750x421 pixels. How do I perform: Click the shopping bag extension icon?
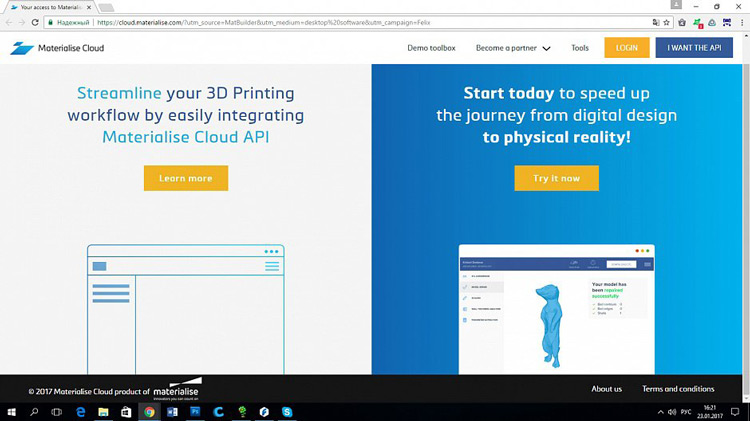pos(682,22)
